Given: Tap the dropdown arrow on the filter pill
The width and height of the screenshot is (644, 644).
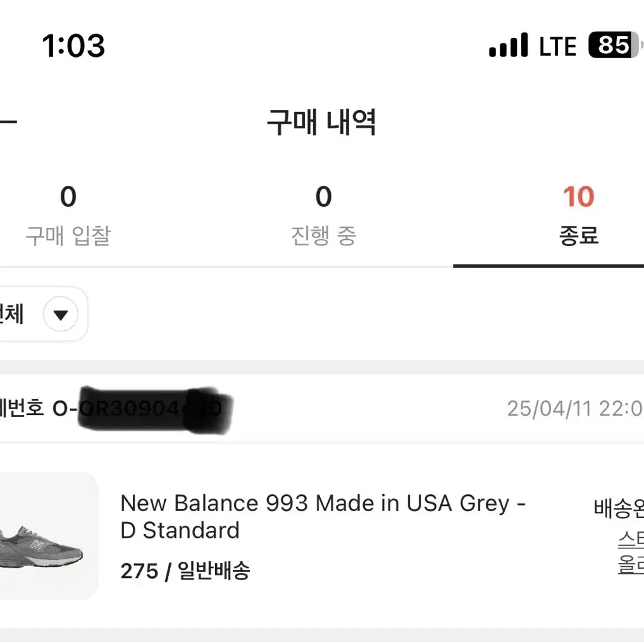Looking at the screenshot, I should (x=61, y=314).
